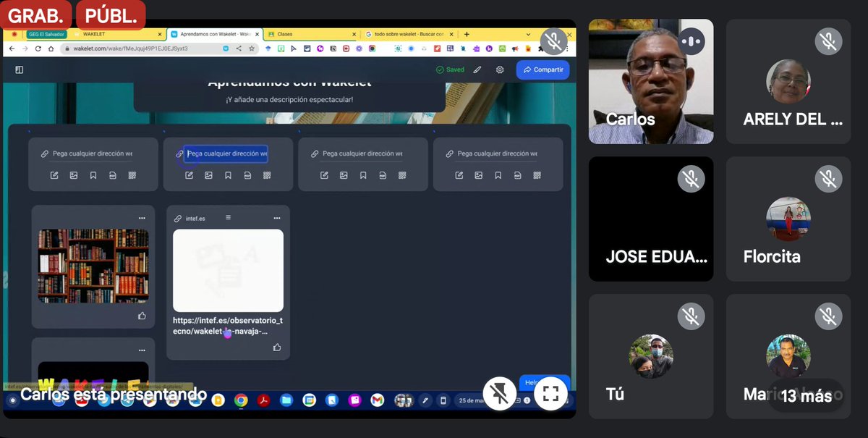The height and width of the screenshot is (438, 868).
Task: Click the bookshelf image thumbnail
Action: tap(93, 266)
